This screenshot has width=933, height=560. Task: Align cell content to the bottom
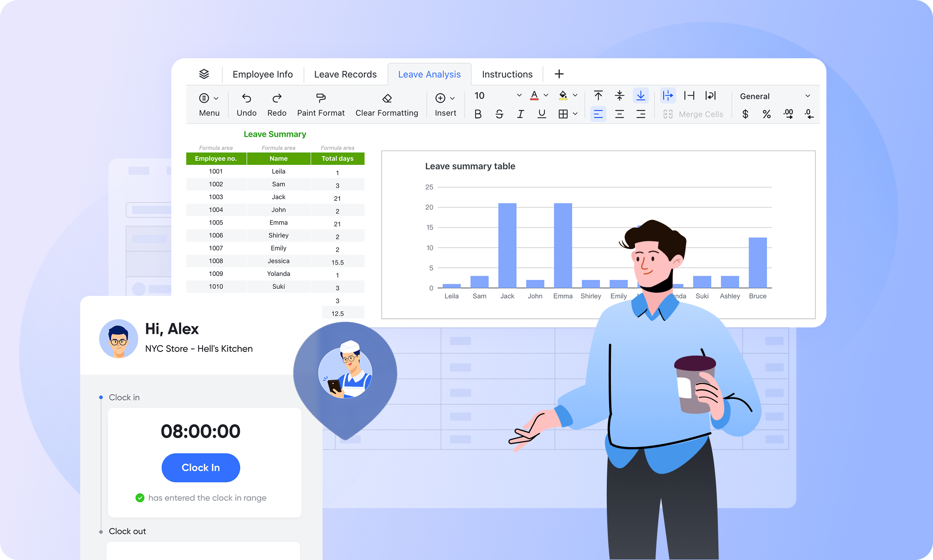point(641,96)
